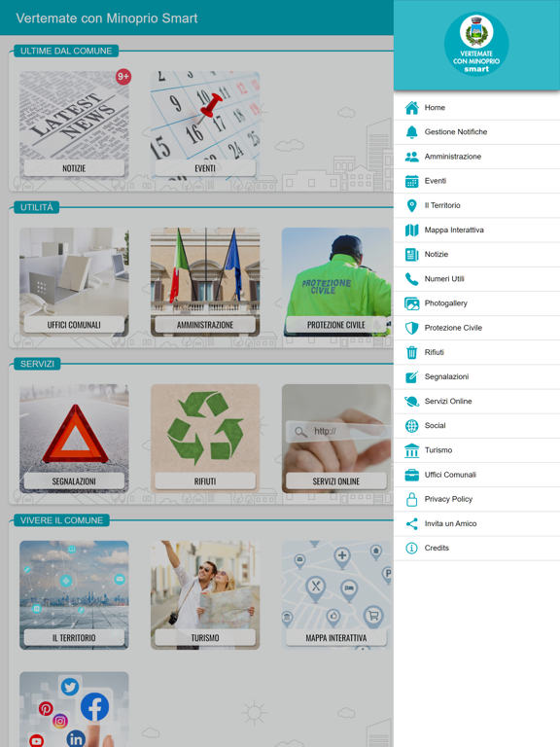This screenshot has height=747, width=560.
Task: Open the Privacy Policy menu entry
Action: (x=476, y=499)
